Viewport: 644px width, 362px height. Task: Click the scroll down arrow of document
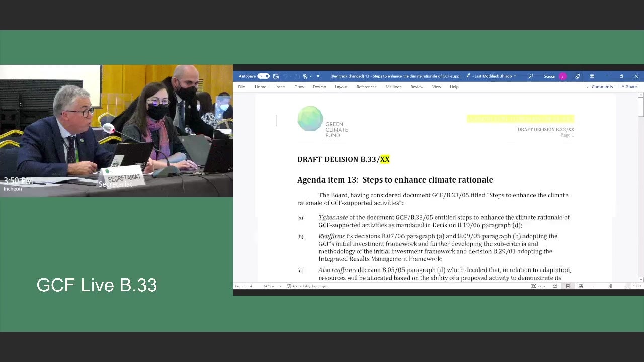[x=641, y=279]
